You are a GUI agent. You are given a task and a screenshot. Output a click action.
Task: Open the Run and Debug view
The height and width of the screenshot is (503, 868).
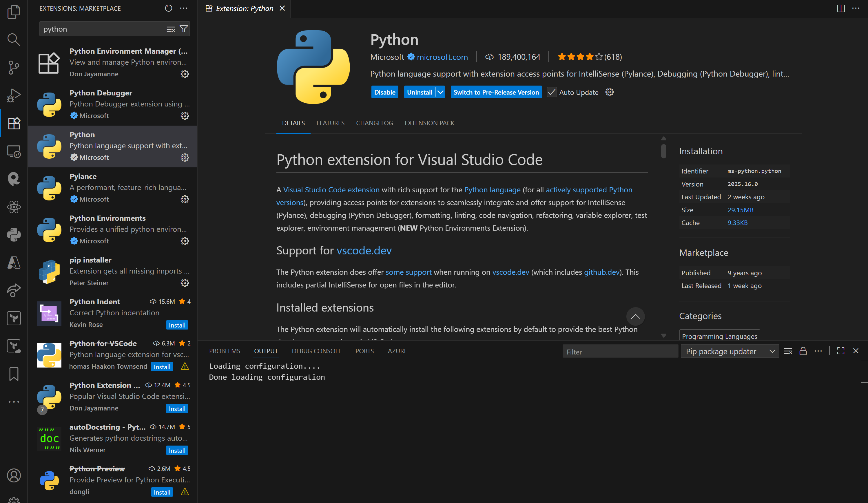pos(13,95)
